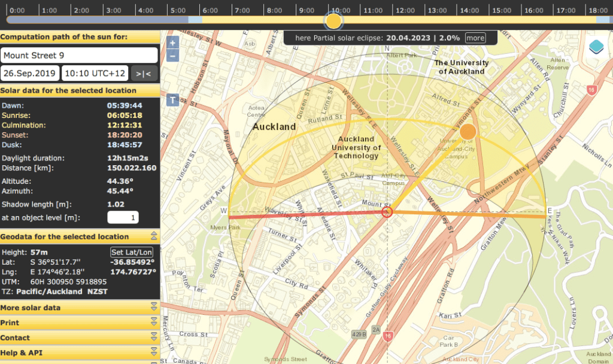Click the 14:00 mark on the timeline
The height and width of the screenshot is (364, 613).
(469, 10)
